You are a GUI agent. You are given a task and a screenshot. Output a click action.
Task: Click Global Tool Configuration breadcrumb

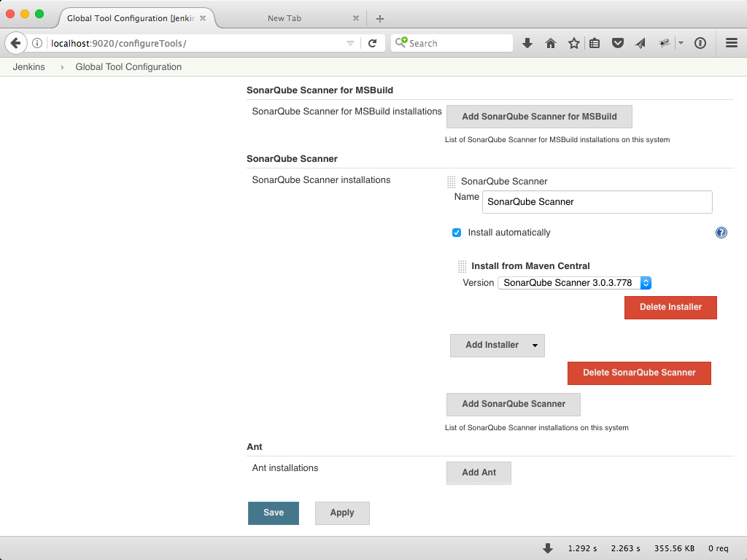tap(128, 67)
